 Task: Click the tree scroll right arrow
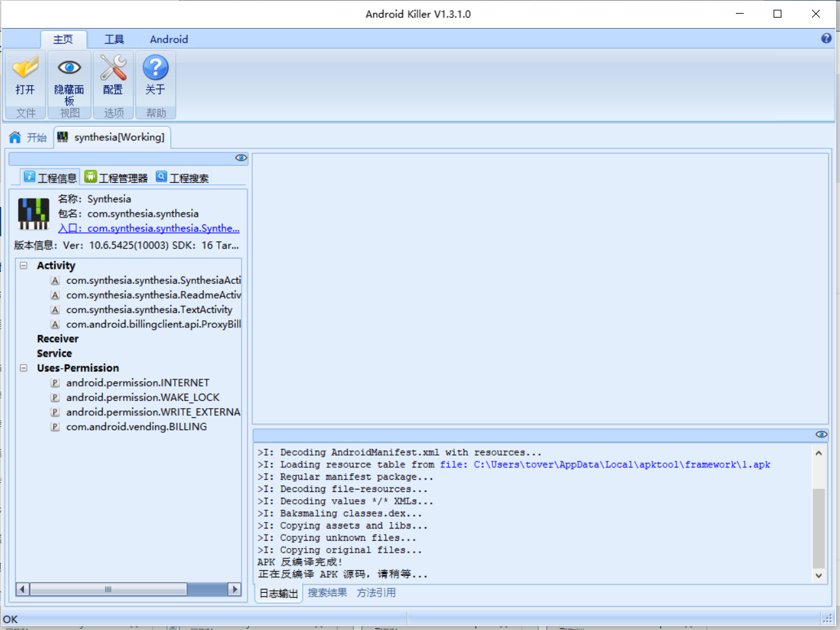234,589
